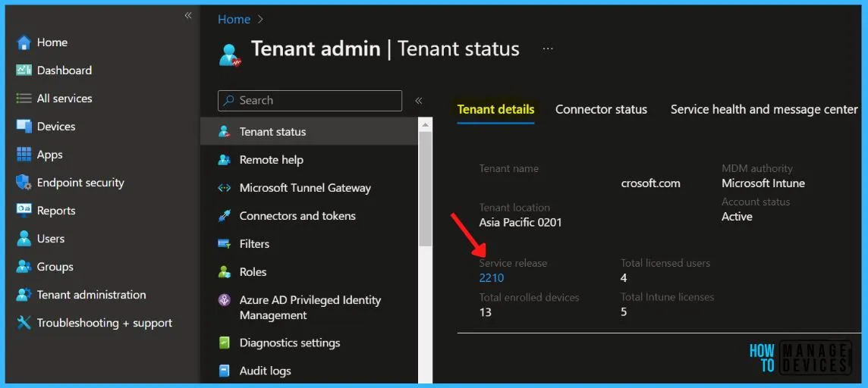Click the Reports icon in sidebar
The height and width of the screenshot is (388, 868).
point(24,211)
